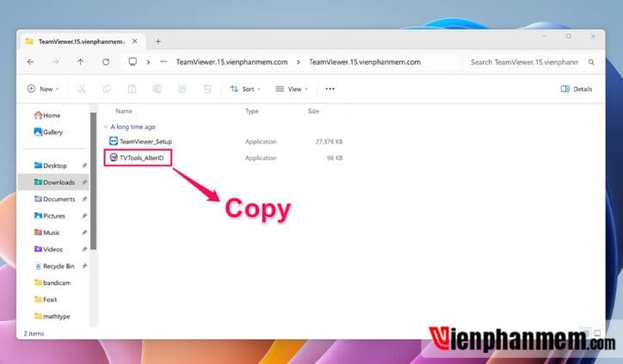Screen dimensions: 623x364
Task: Collapse the A long time ago group
Action: click(106, 126)
